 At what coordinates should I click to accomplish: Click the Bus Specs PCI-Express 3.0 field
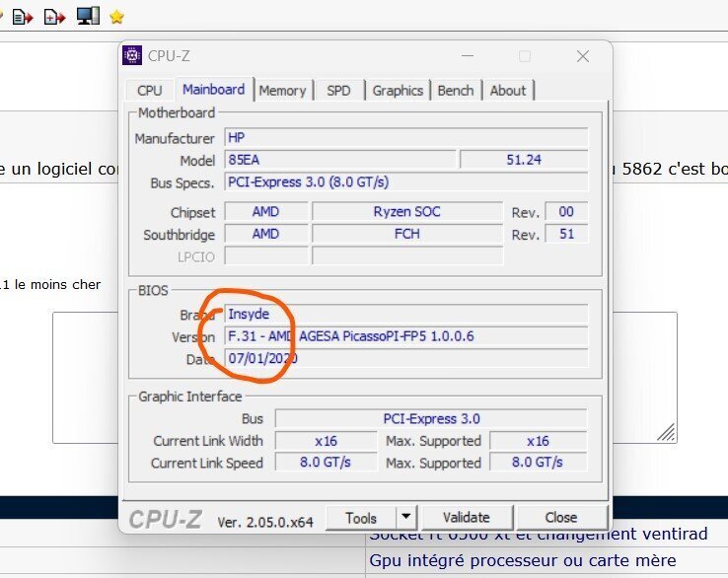click(x=406, y=181)
